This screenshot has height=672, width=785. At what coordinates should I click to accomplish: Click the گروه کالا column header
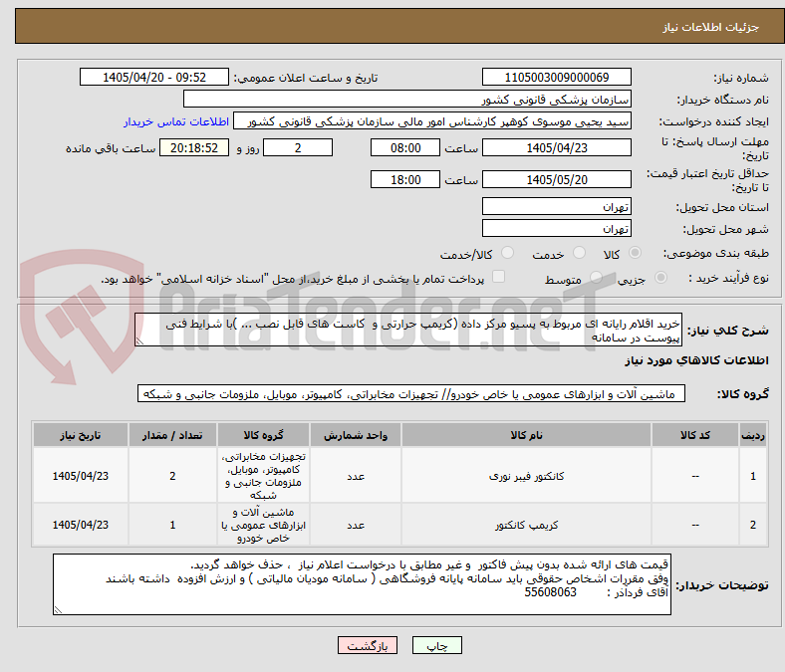[263, 435]
